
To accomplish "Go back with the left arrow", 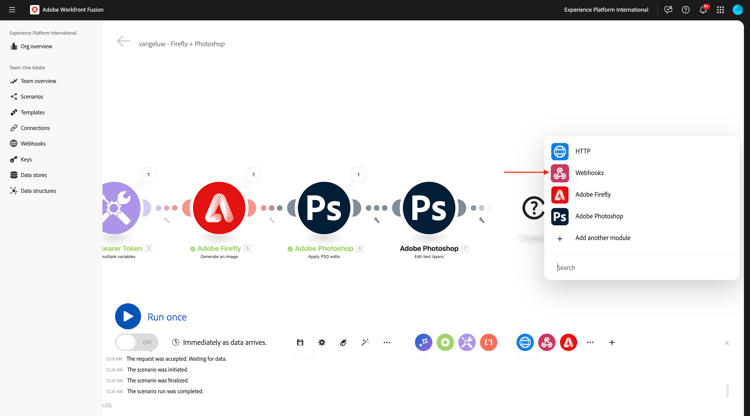I will [x=123, y=42].
